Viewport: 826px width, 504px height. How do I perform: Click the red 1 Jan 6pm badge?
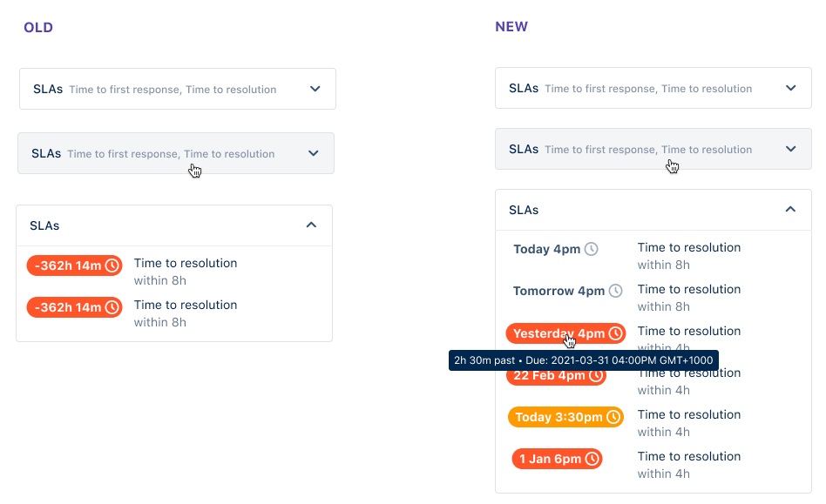pos(558,459)
